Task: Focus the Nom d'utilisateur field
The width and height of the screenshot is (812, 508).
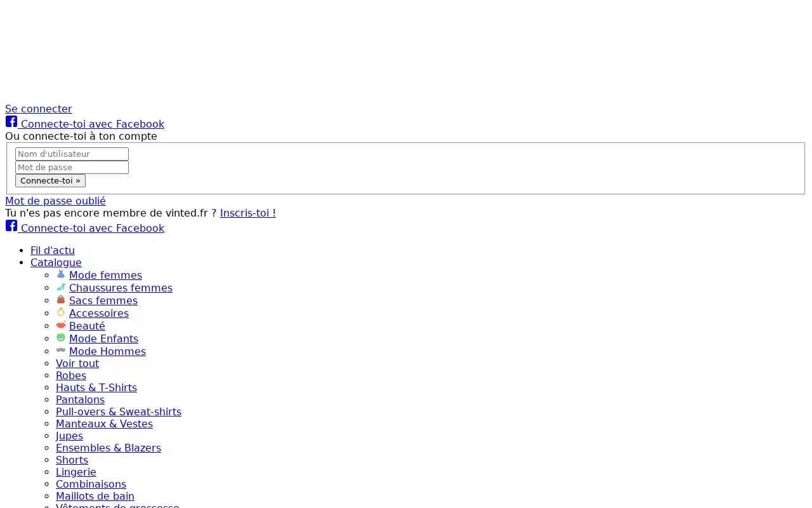Action: click(72, 154)
